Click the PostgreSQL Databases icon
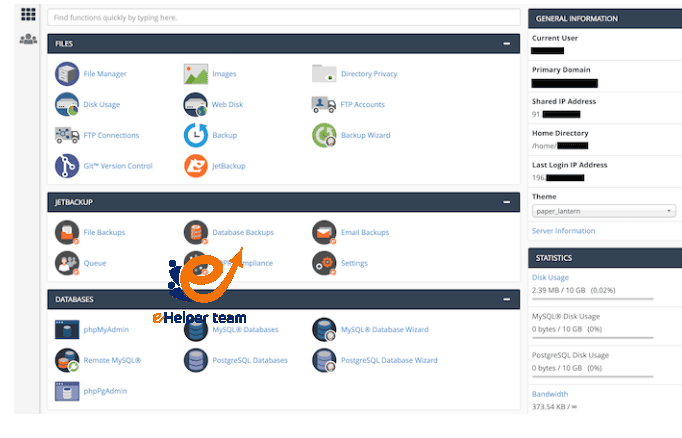The width and height of the screenshot is (682, 438). [196, 360]
